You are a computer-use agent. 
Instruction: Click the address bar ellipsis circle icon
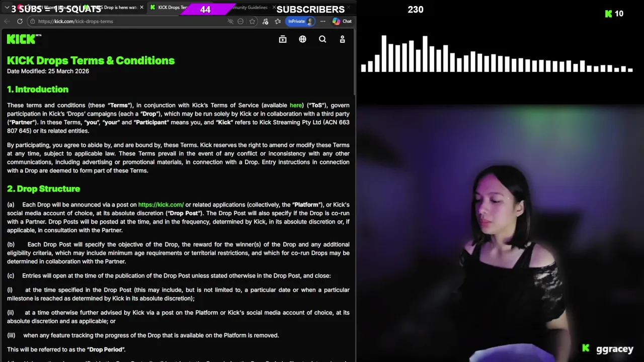[x=240, y=21]
